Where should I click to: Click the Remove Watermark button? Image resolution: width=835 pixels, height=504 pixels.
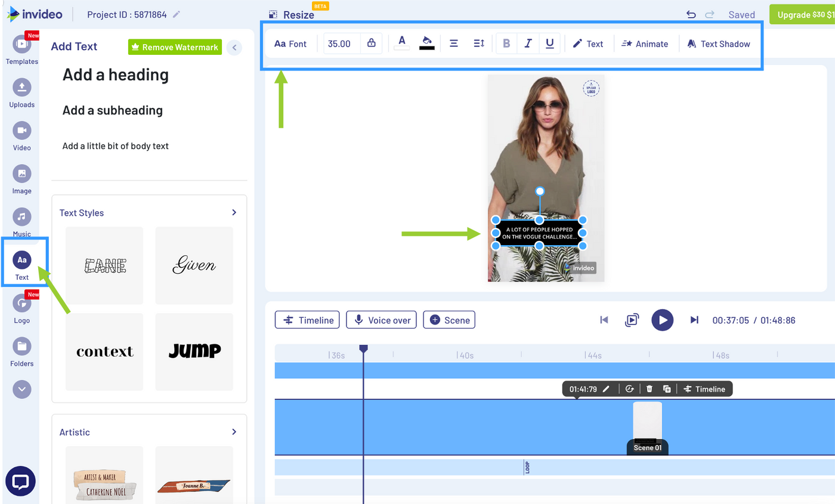click(175, 47)
